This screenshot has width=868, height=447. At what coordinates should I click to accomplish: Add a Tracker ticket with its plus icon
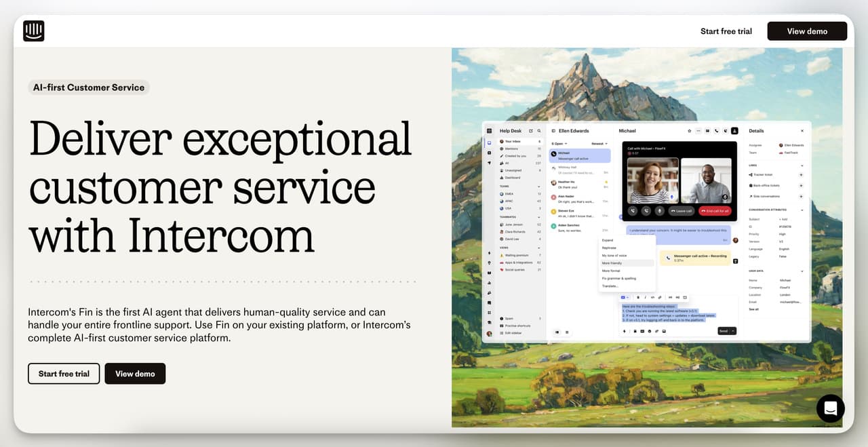801,175
